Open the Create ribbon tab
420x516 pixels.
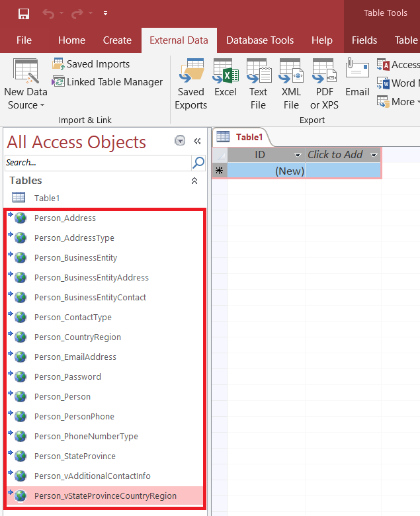coord(117,40)
